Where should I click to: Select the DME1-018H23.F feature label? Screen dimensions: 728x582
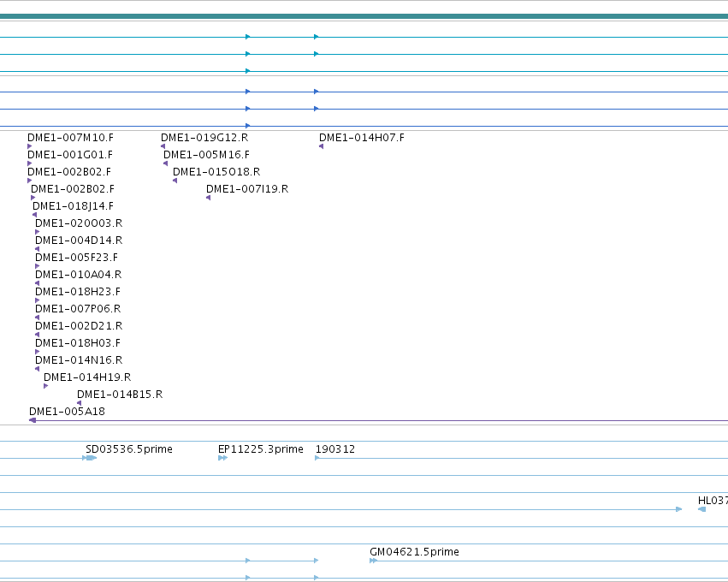click(78, 292)
